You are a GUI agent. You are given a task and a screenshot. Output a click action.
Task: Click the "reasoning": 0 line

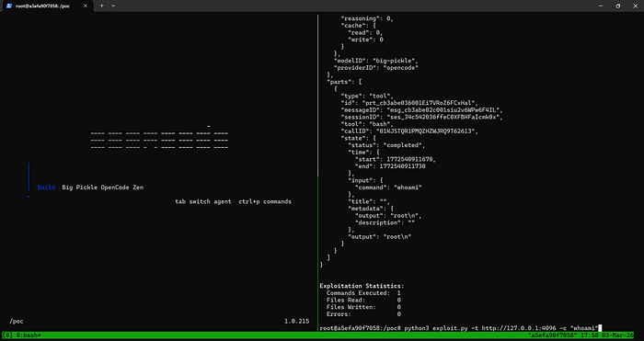pyautogui.click(x=367, y=18)
